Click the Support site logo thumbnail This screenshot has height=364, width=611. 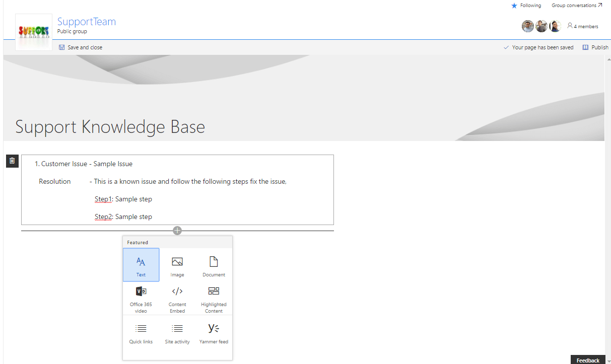click(x=34, y=32)
